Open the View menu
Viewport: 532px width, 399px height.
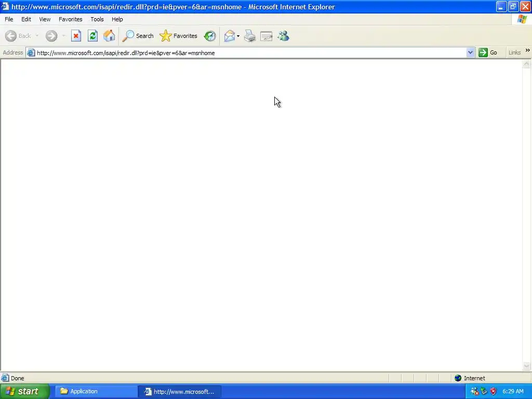click(x=45, y=19)
